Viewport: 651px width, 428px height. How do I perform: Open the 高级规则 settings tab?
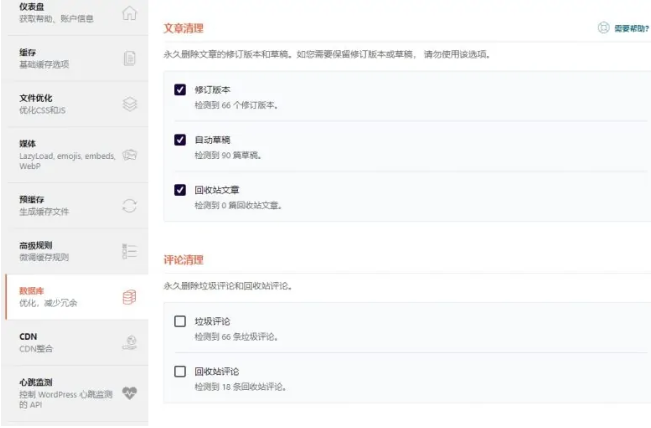point(77,251)
